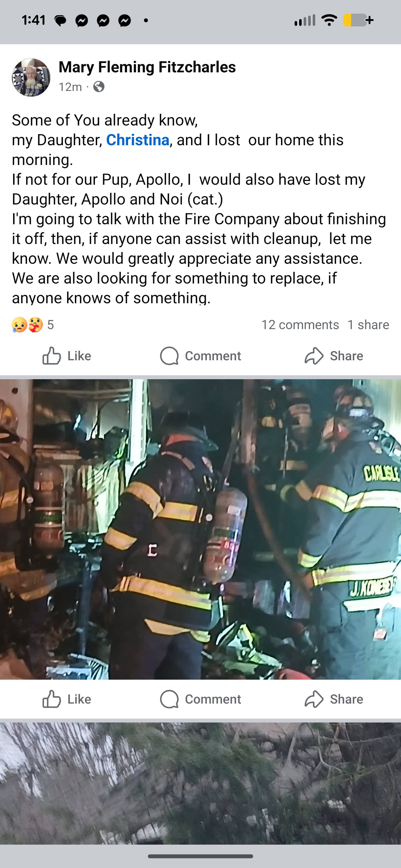Share the firefighters photo

[334, 699]
